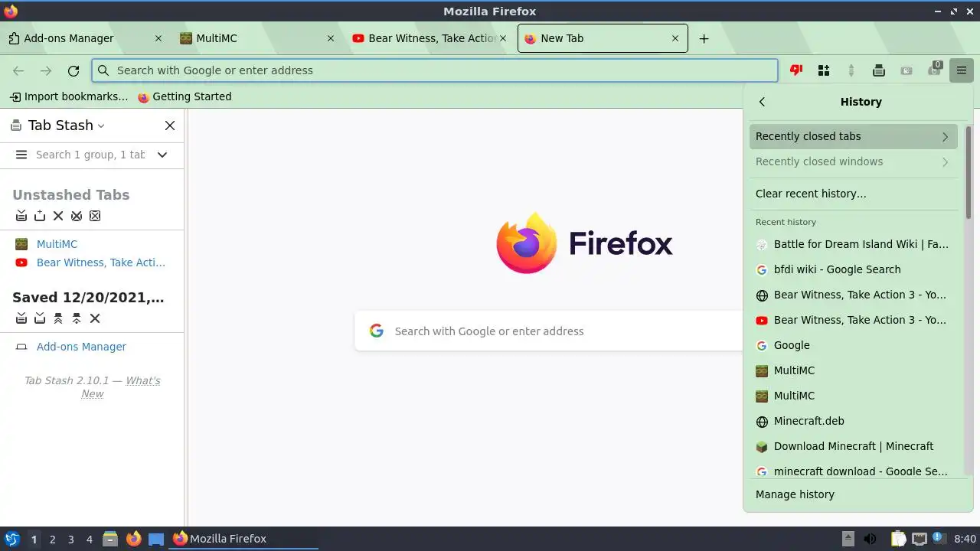Click Import bookmarks... in bookmarks toolbar
This screenshot has height=551, width=980.
pos(69,96)
